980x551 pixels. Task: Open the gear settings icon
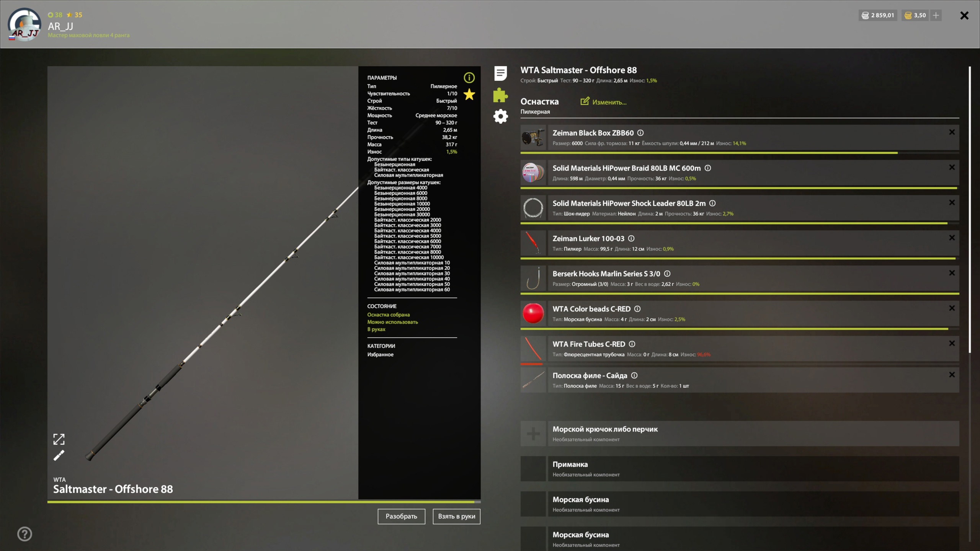500,116
